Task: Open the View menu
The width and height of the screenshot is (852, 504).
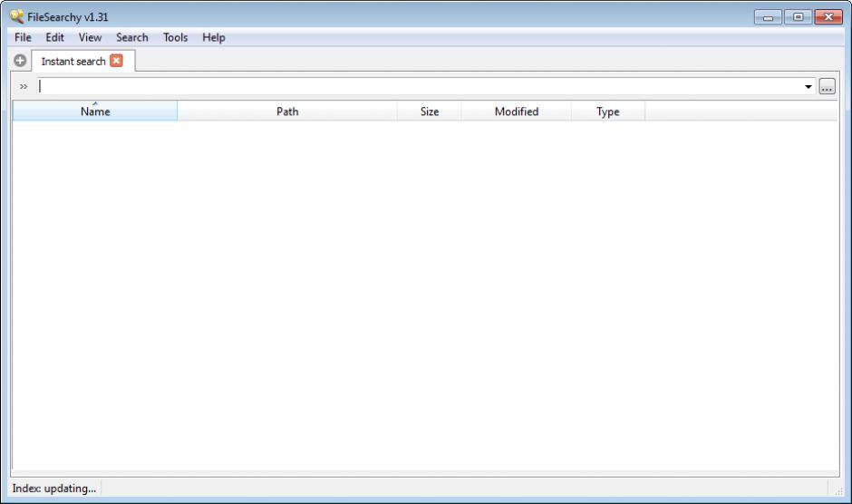Action: click(91, 37)
